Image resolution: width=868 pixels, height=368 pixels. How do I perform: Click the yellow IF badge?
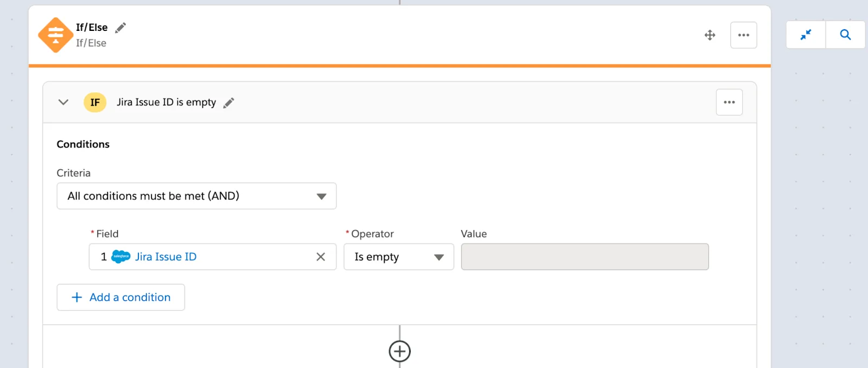coord(95,102)
